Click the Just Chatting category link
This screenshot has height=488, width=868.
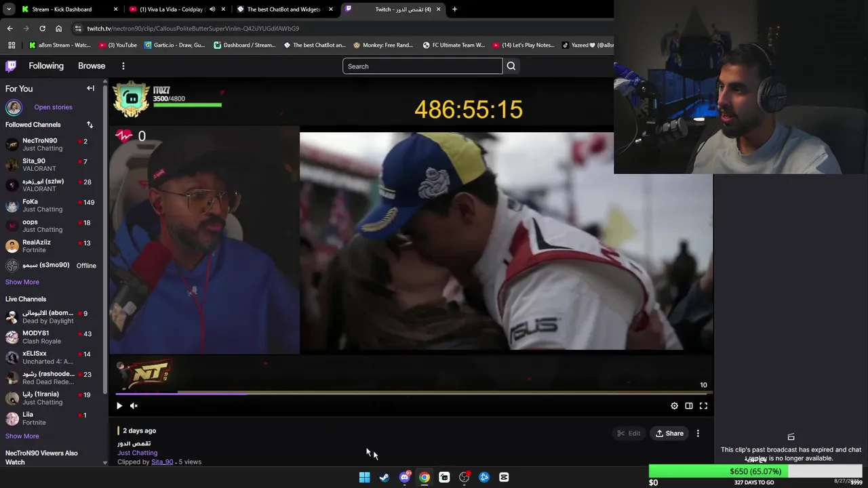pos(137,453)
